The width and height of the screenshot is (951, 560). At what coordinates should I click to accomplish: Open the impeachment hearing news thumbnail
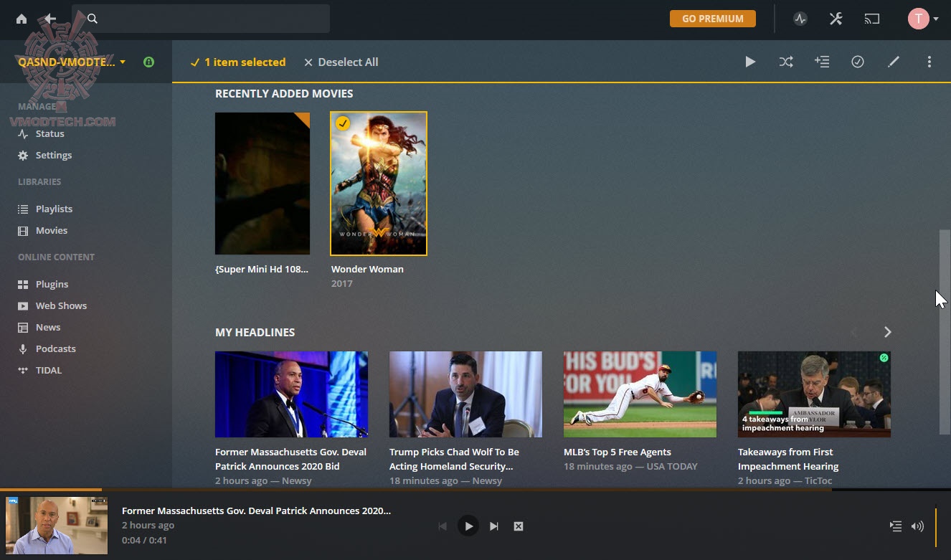click(815, 394)
